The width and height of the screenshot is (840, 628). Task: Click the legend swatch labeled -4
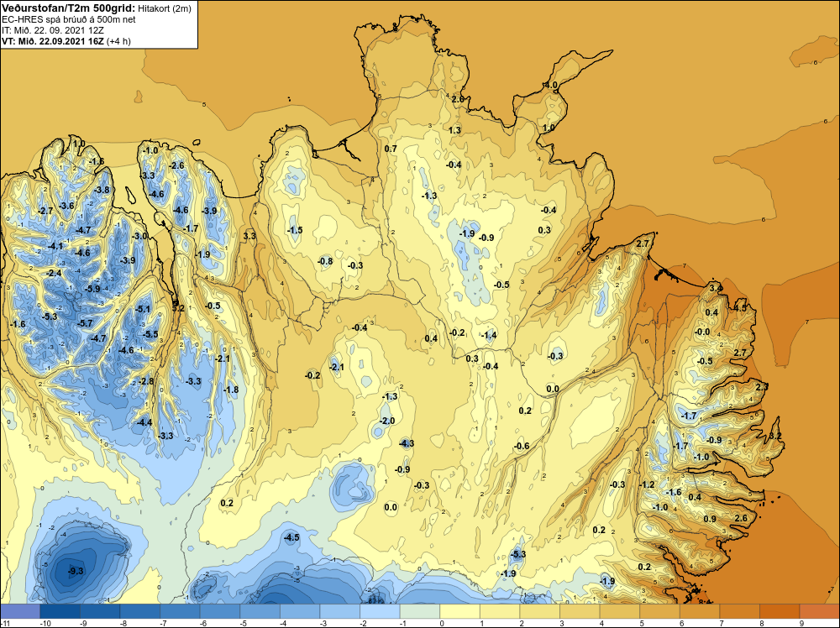(x=300, y=611)
